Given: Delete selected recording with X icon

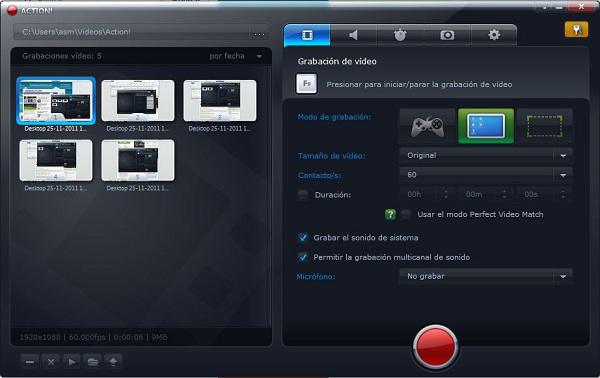Looking at the screenshot, I should pyautogui.click(x=51, y=362).
